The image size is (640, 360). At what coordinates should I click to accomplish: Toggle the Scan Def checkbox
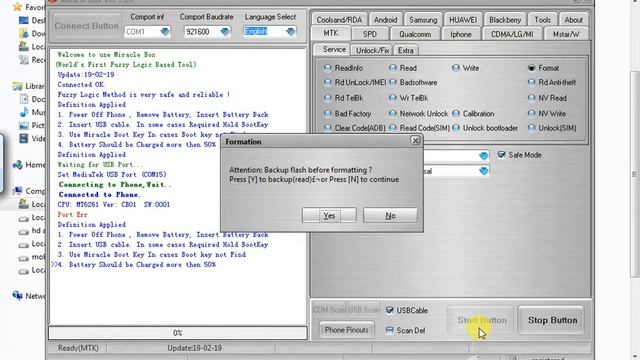[389, 330]
